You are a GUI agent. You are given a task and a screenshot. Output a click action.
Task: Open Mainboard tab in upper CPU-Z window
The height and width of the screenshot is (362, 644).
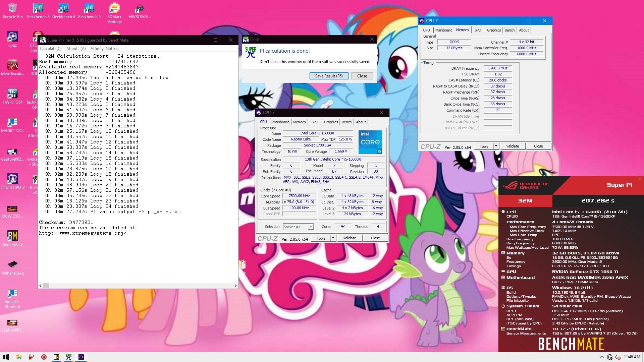[443, 30]
